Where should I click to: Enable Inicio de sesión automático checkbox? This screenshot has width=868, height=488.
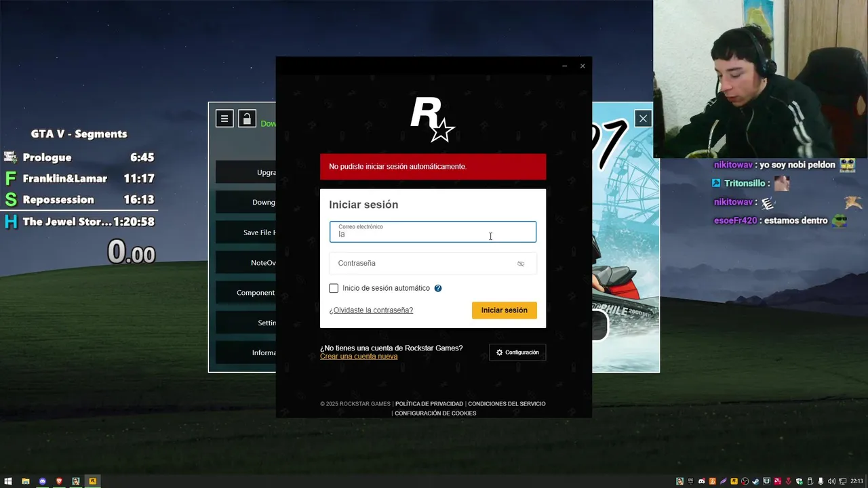click(334, 288)
